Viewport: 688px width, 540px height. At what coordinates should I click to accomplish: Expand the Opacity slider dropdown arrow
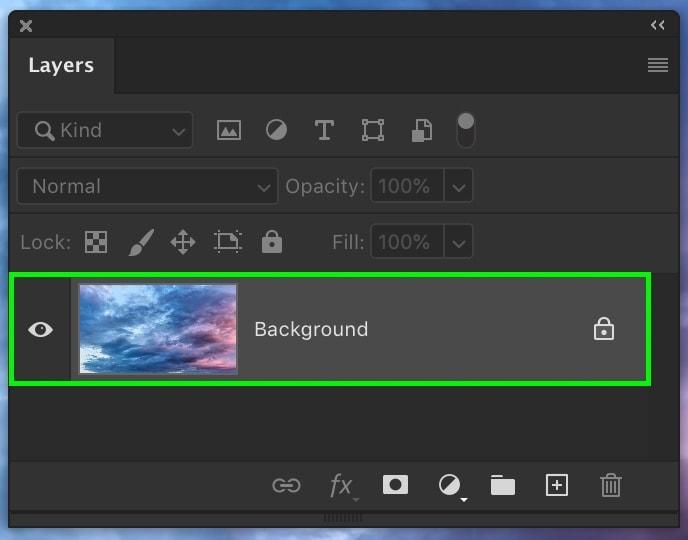[x=457, y=186]
